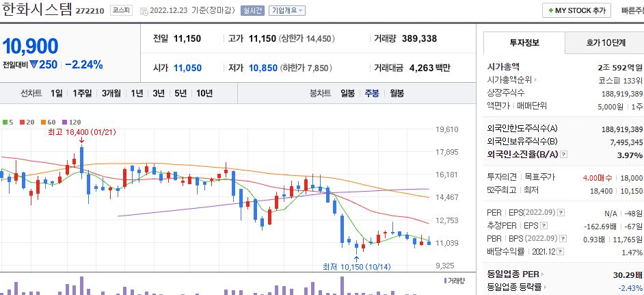The width and height of the screenshot is (644, 295).
Task: Switch to the 일봉 candle chart
Action: pos(347,93)
